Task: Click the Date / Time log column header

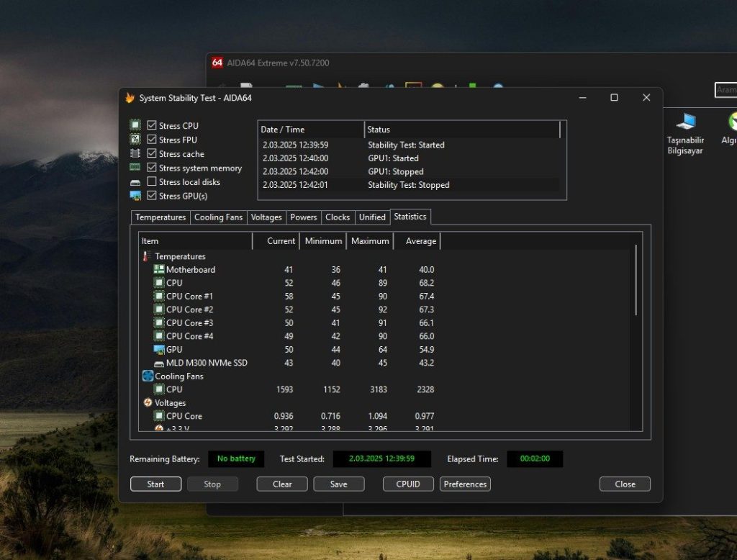Action: (x=311, y=130)
